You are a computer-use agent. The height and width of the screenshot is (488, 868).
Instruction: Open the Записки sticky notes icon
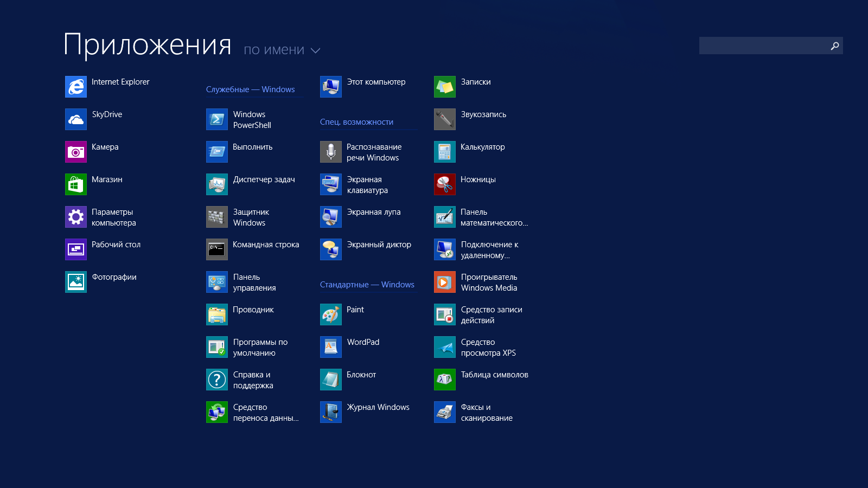click(x=445, y=87)
